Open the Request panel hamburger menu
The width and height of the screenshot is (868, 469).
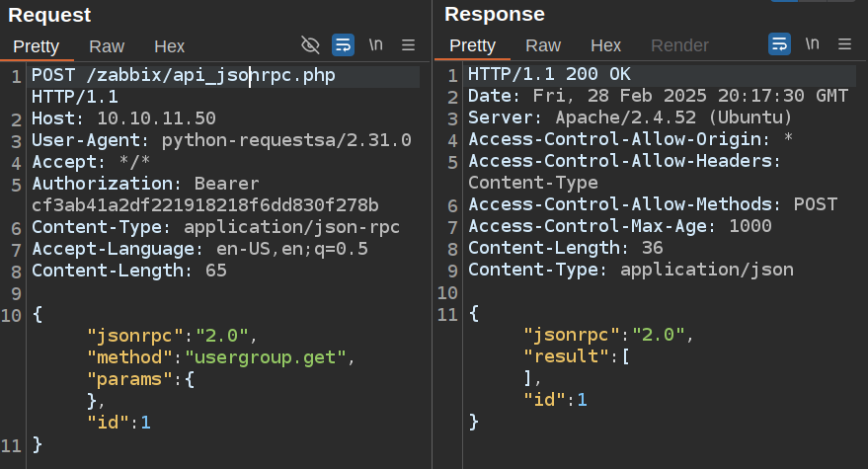tap(408, 44)
